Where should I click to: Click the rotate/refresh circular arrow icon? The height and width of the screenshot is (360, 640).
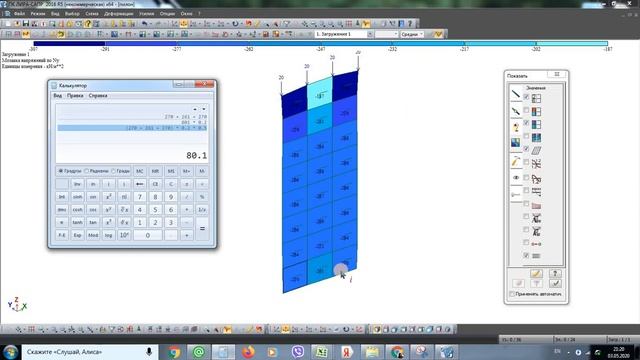[x=235, y=24]
